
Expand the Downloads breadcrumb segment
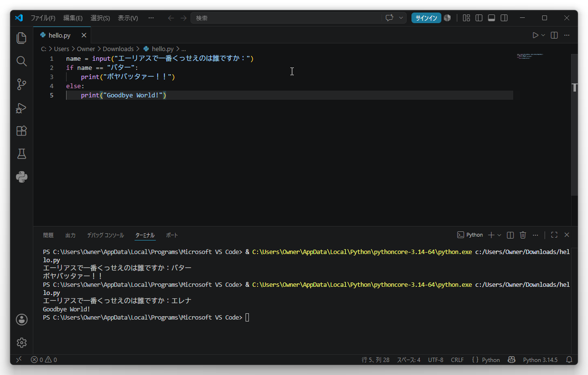(x=118, y=49)
